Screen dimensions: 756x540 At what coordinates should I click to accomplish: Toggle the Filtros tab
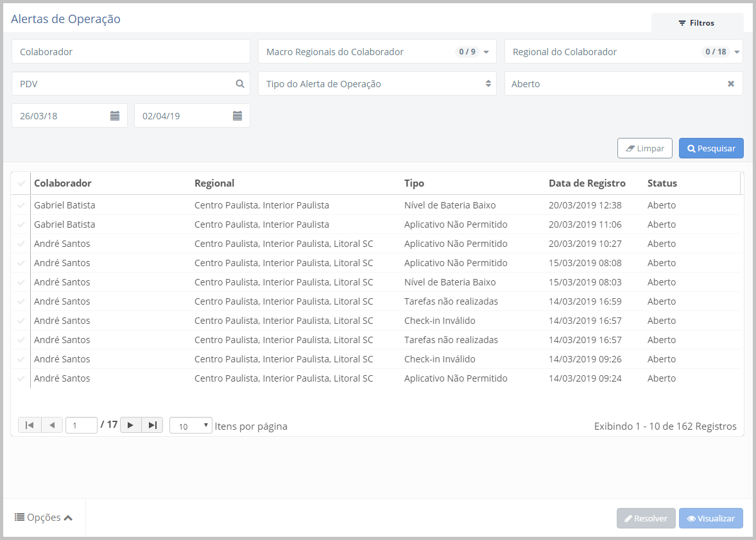click(697, 23)
